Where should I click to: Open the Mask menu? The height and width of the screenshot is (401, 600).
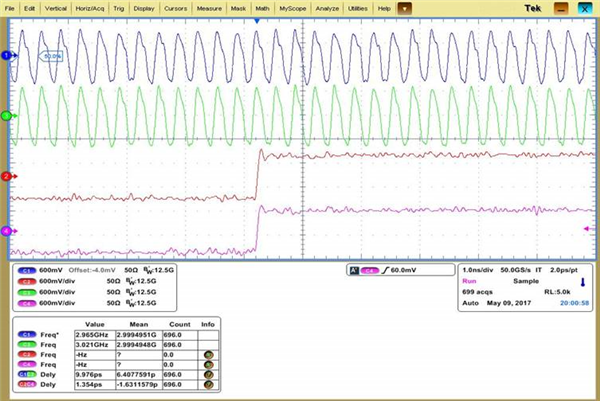coord(238,8)
